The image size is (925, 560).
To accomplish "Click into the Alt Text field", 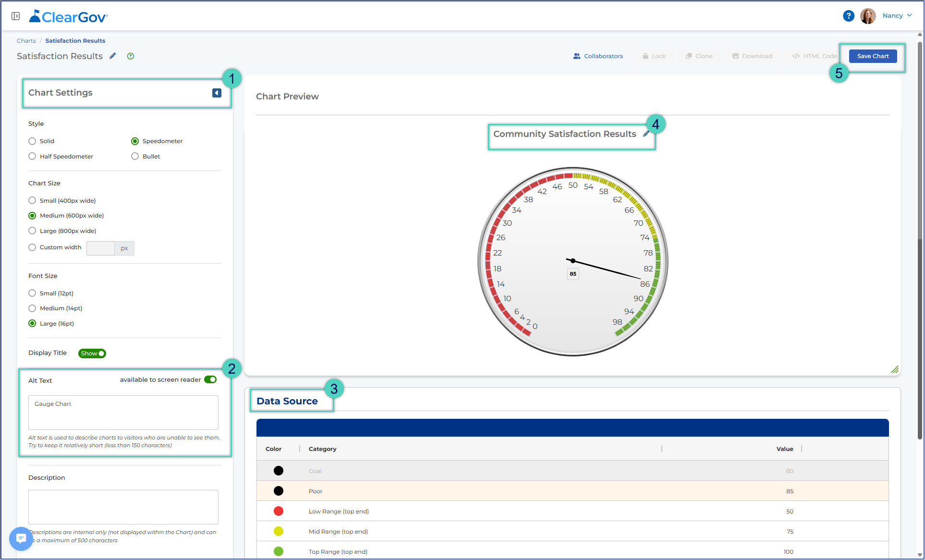I will click(123, 413).
